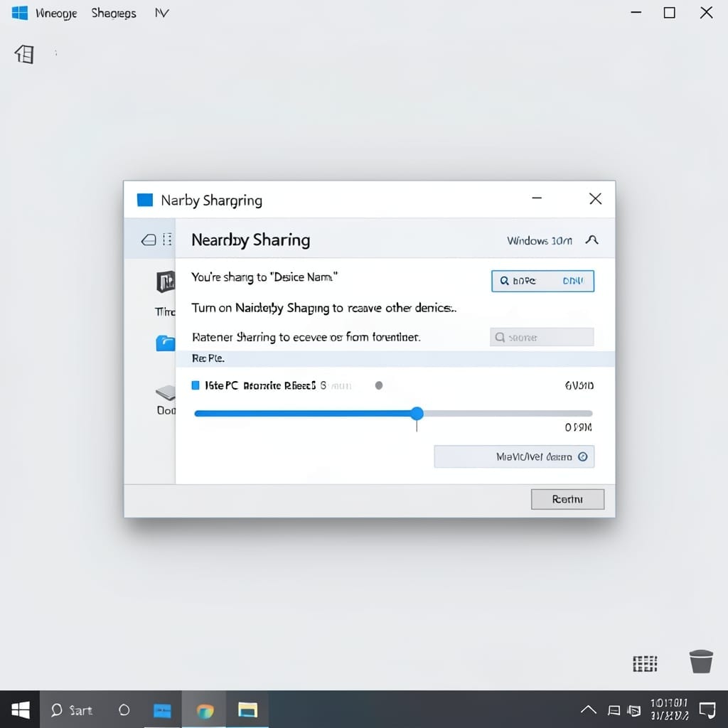Open the MiaVic/Iver dropdown button

(x=514, y=457)
